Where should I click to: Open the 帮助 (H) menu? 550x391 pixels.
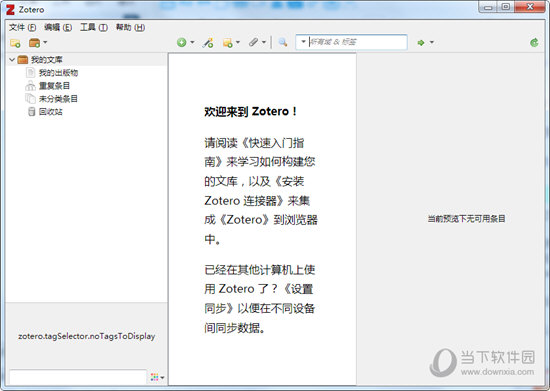(130, 27)
